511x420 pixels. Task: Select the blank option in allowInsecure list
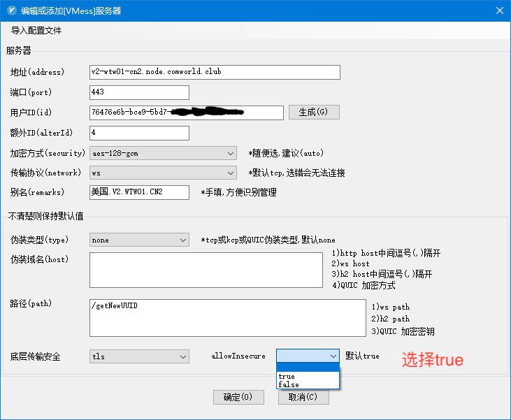click(308, 368)
